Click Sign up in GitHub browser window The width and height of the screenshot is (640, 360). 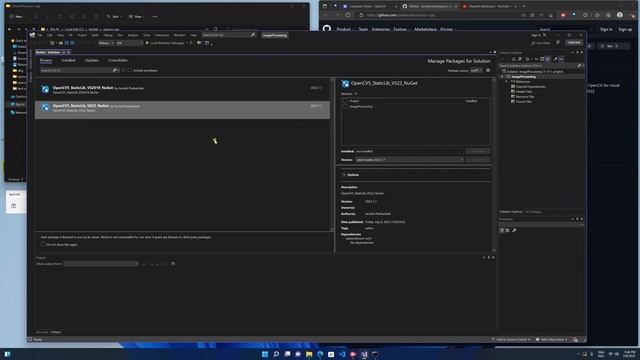(x=625, y=29)
